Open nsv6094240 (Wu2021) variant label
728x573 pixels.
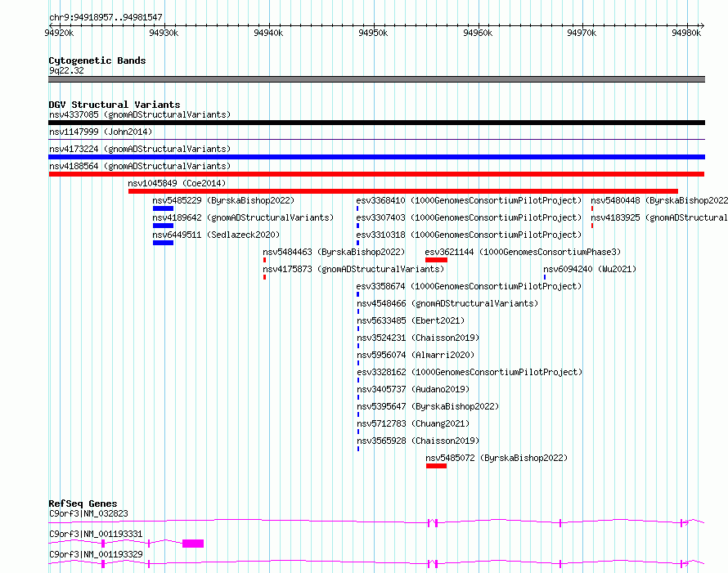coord(590,269)
